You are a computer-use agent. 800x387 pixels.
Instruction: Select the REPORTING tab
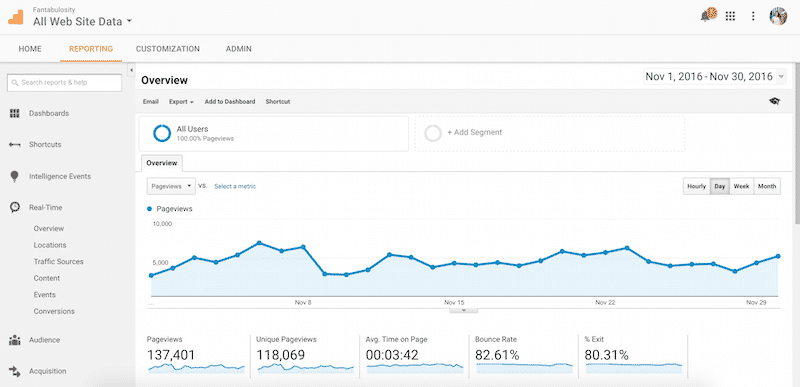[x=91, y=49]
